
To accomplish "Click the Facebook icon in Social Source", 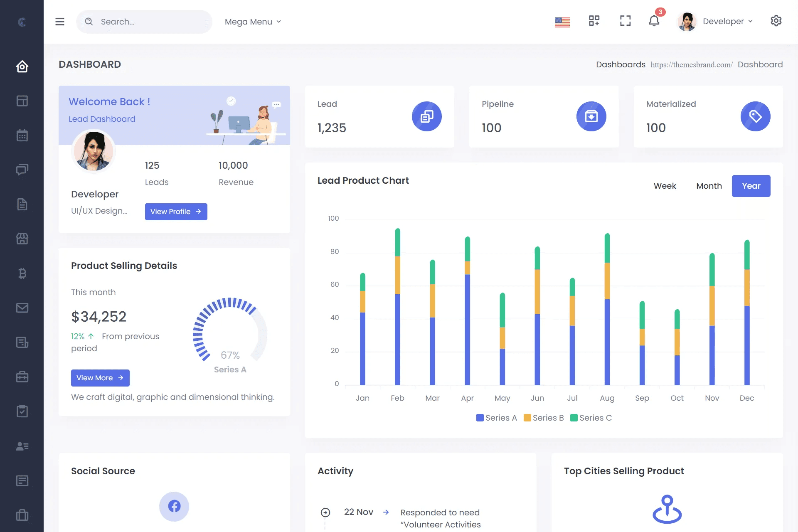I will click(174, 506).
